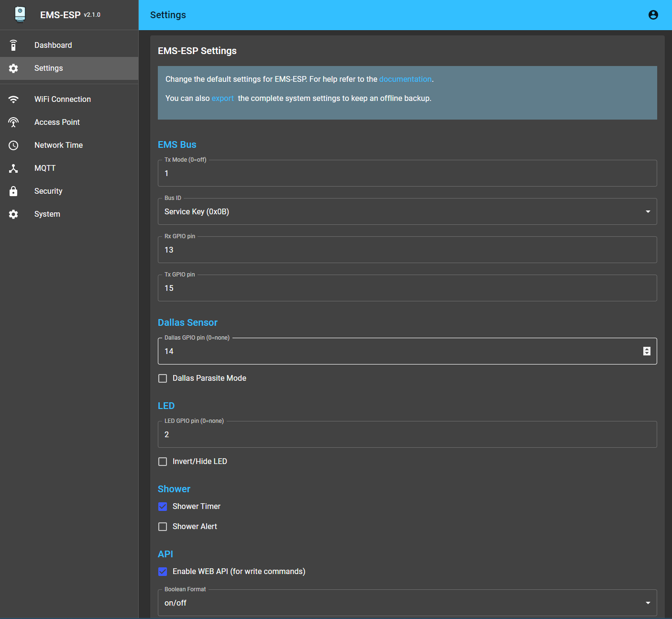
Task: Click the export settings link
Action: click(222, 99)
